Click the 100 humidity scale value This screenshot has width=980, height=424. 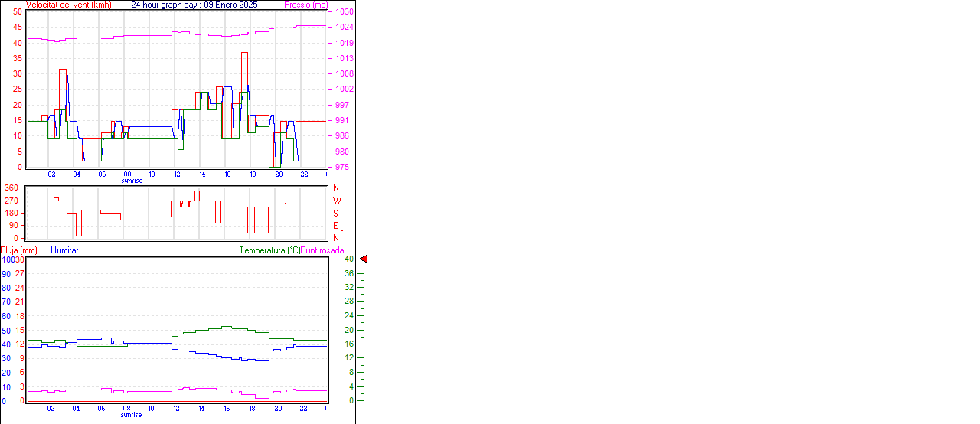[7, 260]
